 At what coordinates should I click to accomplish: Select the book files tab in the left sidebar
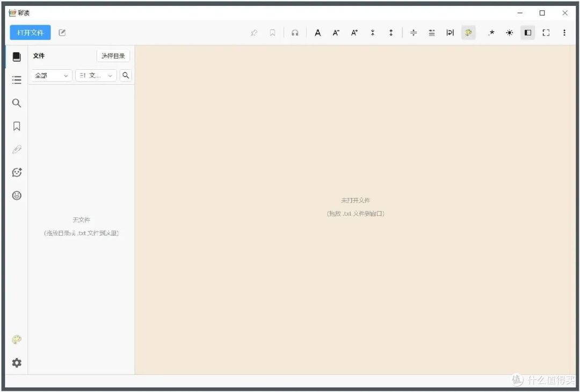pyautogui.click(x=17, y=56)
